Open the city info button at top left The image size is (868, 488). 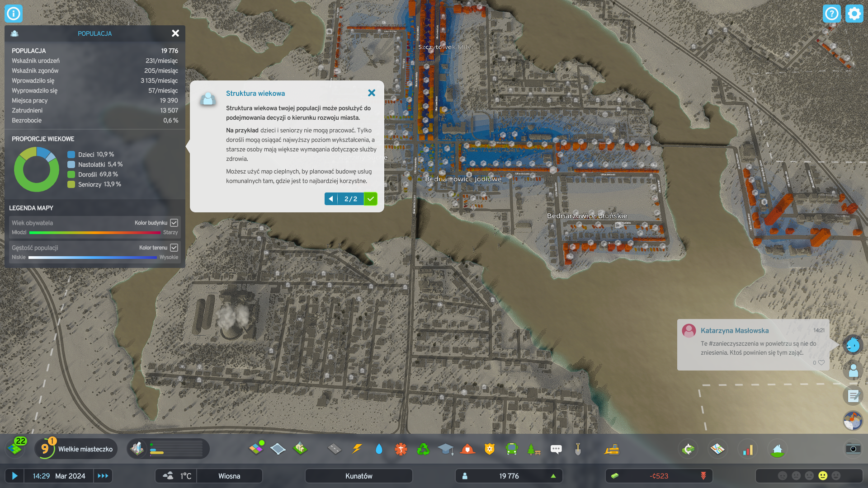click(14, 14)
